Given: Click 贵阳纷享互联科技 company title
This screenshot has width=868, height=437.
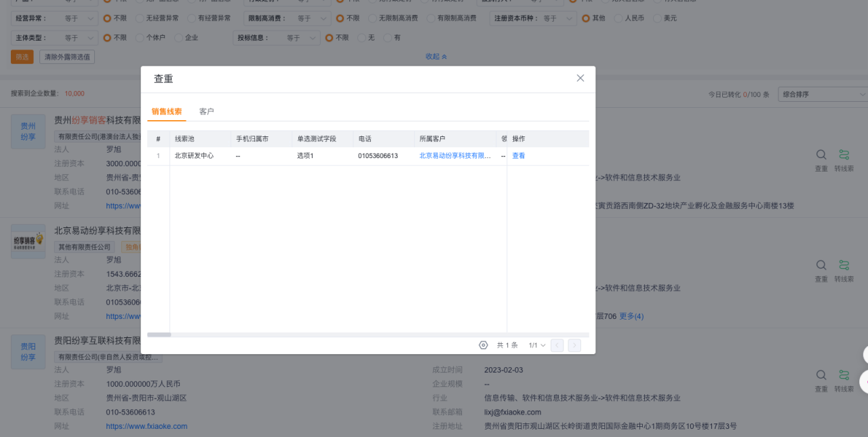Looking at the screenshot, I should tap(98, 341).
